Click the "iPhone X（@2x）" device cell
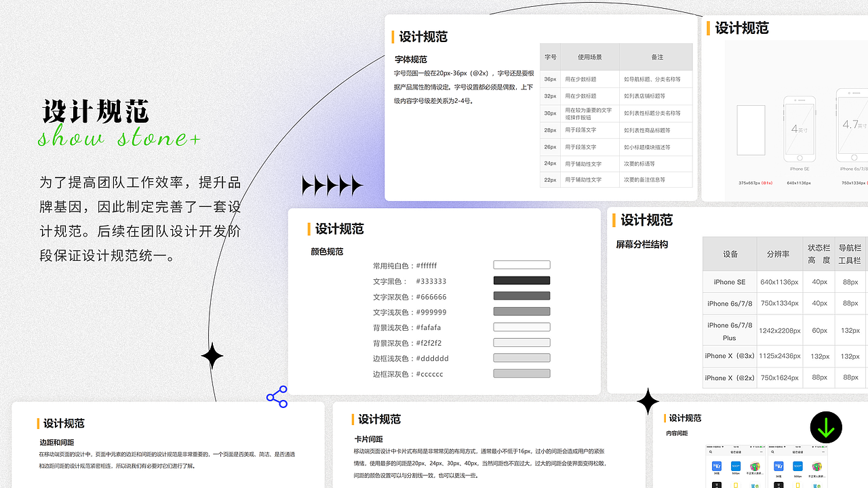The width and height of the screenshot is (868, 488). coord(729,378)
